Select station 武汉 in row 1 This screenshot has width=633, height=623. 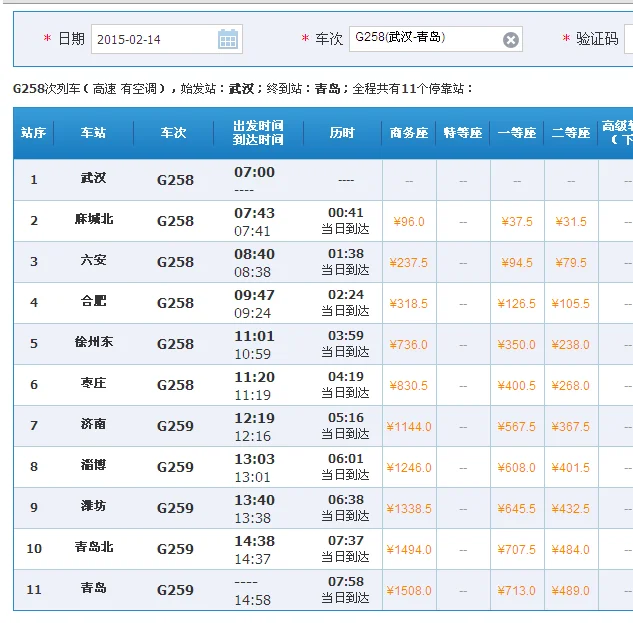(x=93, y=178)
